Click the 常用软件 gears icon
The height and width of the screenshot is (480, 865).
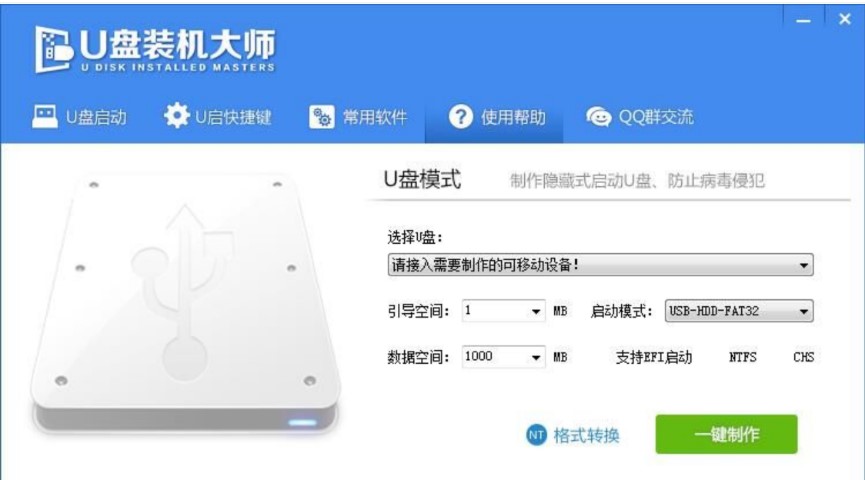click(x=322, y=117)
